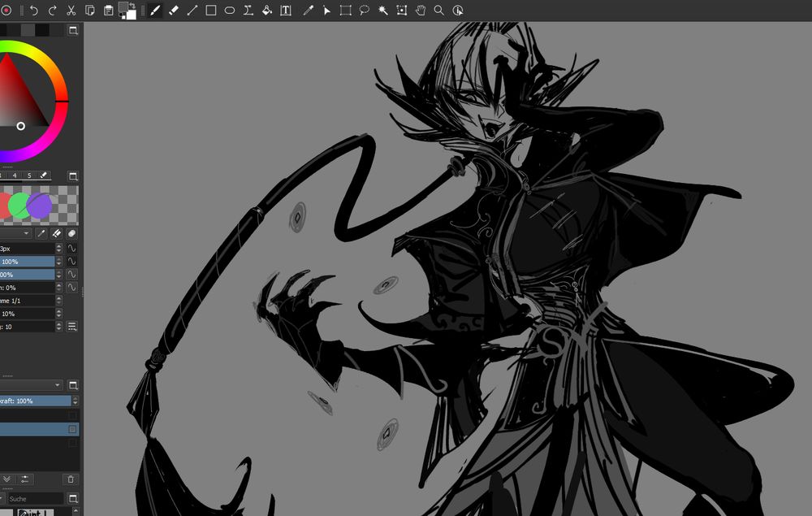Click the up arrow on brush presets scrollbar
Screen dimensions: 812x516
pyautogui.click(x=76, y=511)
